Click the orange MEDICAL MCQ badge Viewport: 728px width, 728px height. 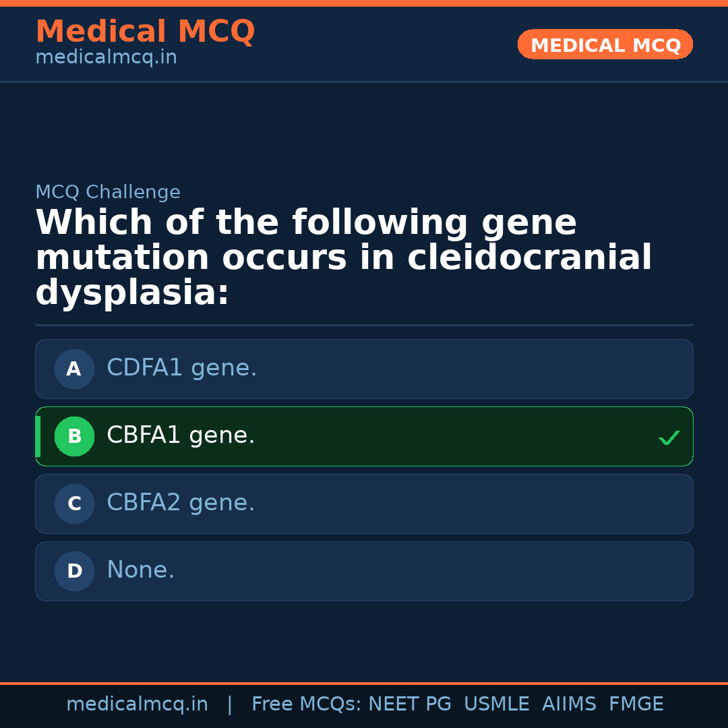605,44
